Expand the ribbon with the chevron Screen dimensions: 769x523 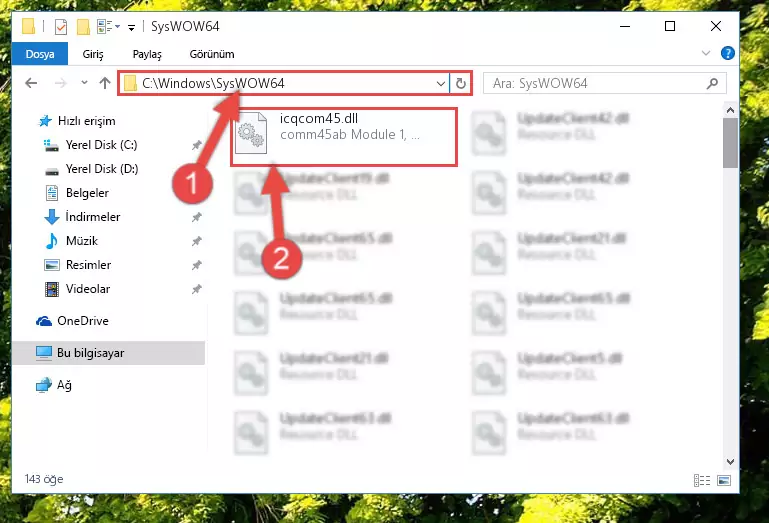click(706, 53)
